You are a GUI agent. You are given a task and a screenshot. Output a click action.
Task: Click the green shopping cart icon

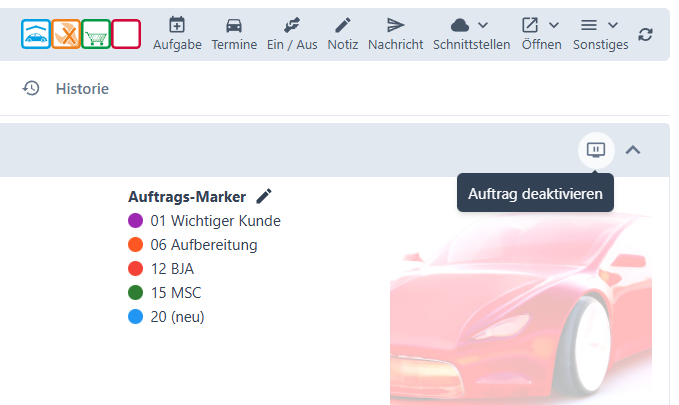click(x=96, y=34)
